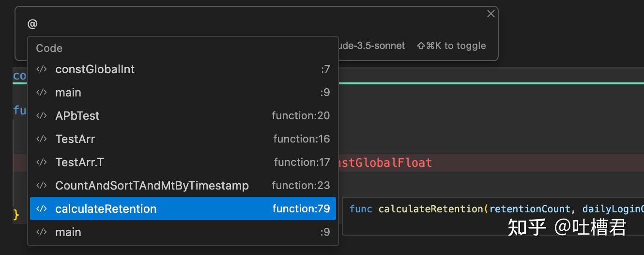Click the ⇧⌘K to toggle hint
Image resolution: width=644 pixels, height=255 pixels.
click(x=451, y=46)
